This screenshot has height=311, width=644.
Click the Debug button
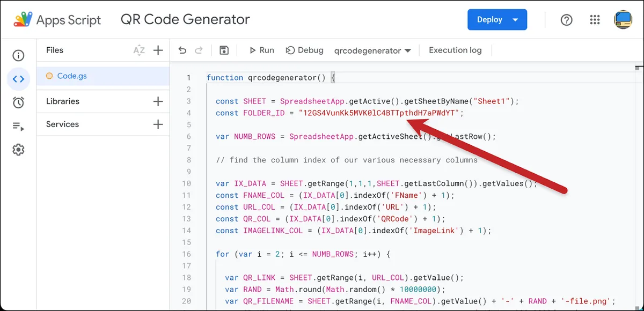(304, 50)
